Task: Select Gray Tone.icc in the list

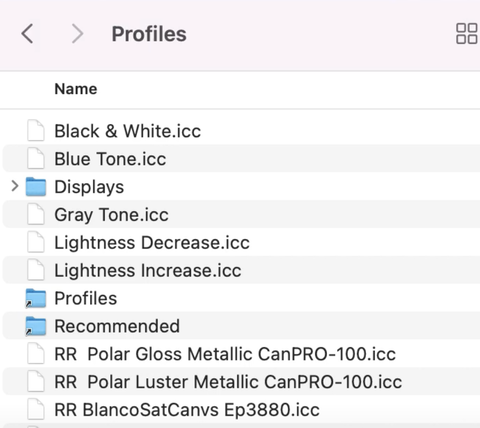Action: coord(241,214)
